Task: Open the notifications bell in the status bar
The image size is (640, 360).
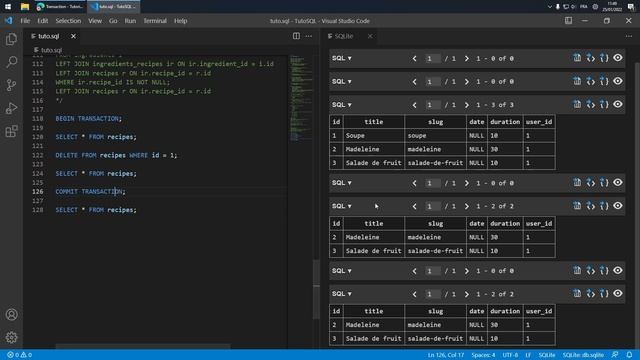Action: tap(629, 355)
